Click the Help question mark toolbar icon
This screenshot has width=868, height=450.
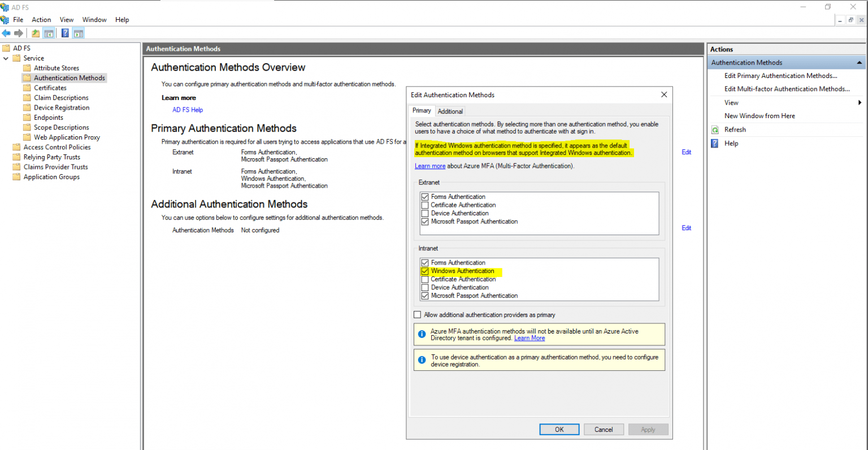[64, 32]
